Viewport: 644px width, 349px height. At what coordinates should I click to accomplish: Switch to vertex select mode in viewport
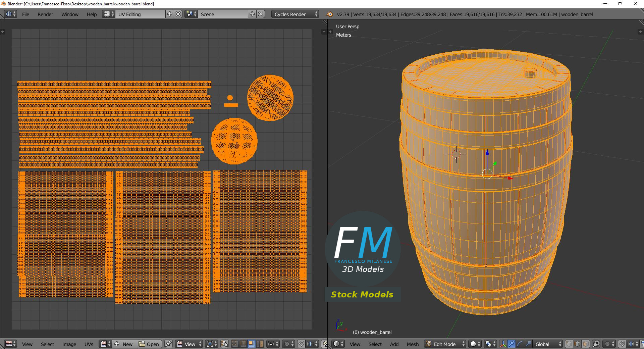(569, 344)
